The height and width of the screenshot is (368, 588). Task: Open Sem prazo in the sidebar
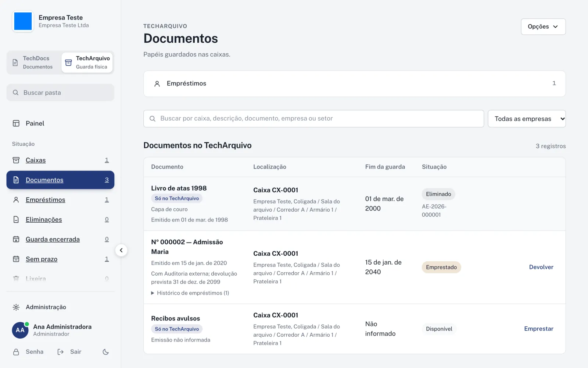pyautogui.click(x=60, y=259)
